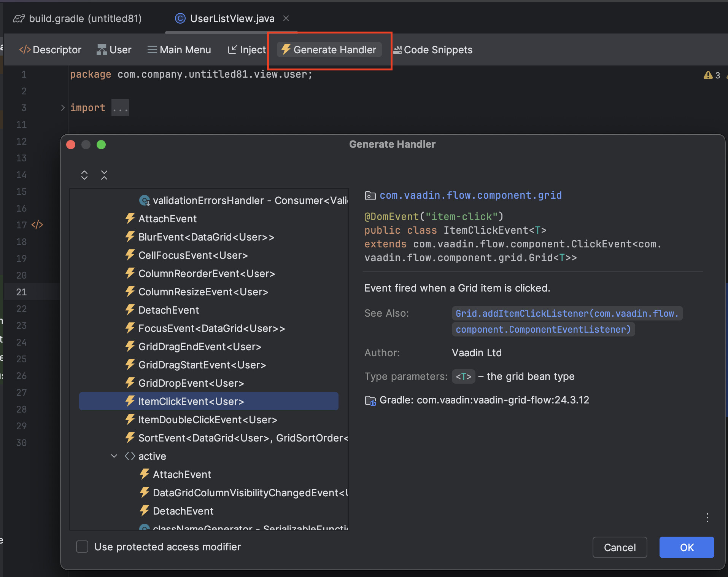Click the Generate Handler toolbar button
This screenshot has width=728, height=577.
(x=329, y=50)
